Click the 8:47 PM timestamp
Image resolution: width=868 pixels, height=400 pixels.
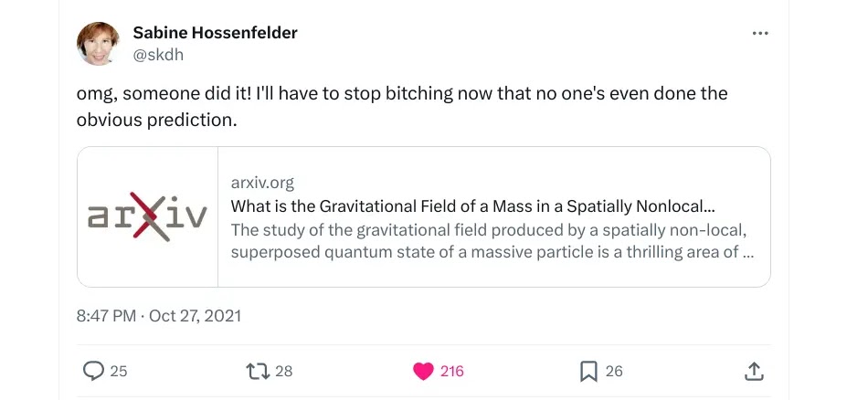tap(107, 316)
